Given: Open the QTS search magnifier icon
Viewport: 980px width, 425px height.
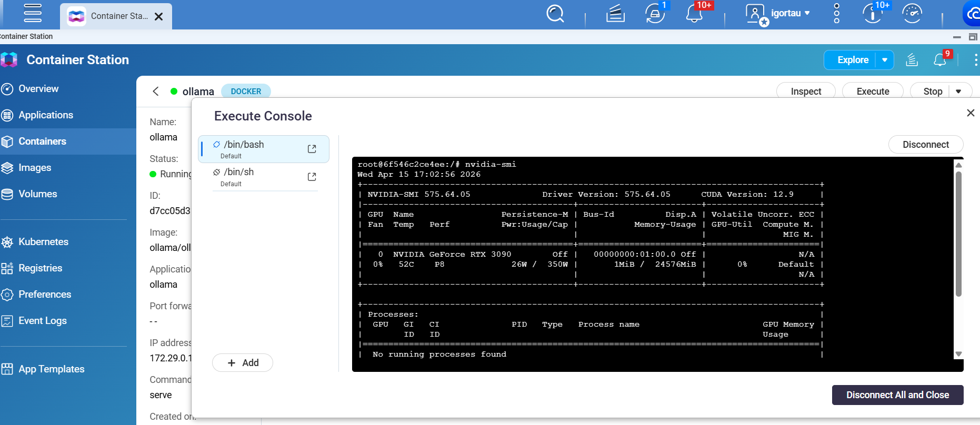Looking at the screenshot, I should (555, 14).
